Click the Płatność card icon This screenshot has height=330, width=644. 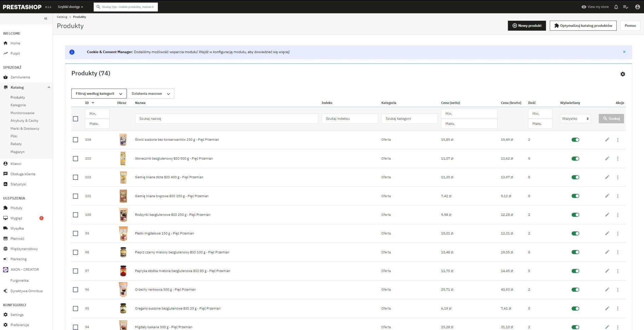[5, 238]
